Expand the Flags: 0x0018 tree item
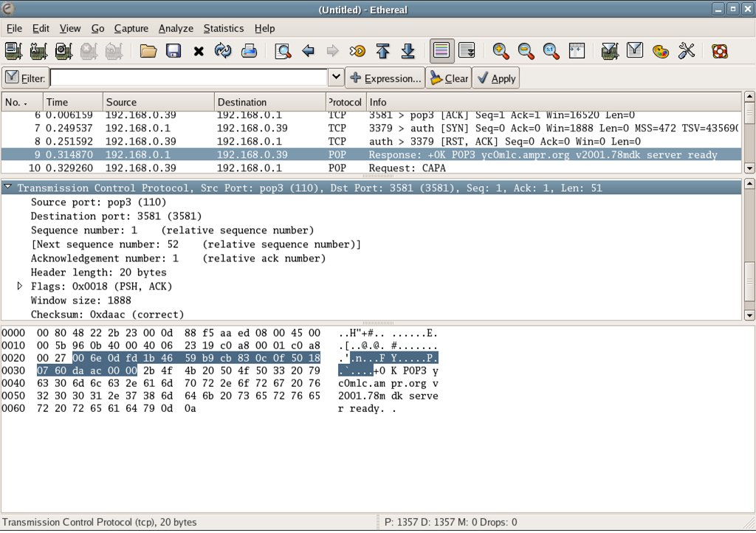Image resolution: width=756 pixels, height=533 pixels. [x=20, y=286]
